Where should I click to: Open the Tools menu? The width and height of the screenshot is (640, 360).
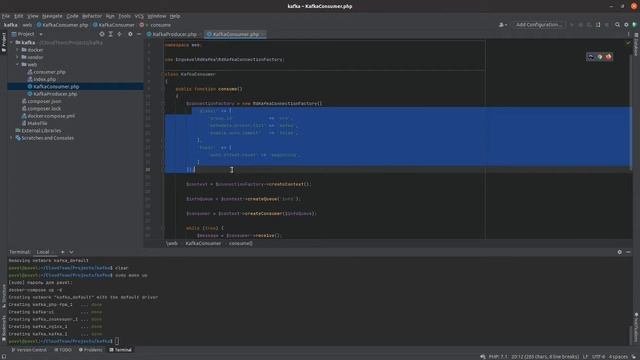124,16
